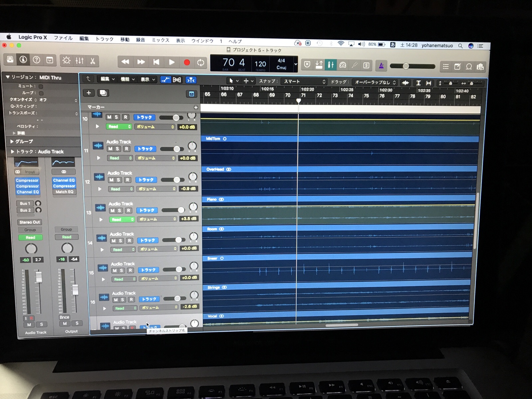The width and height of the screenshot is (532, 399).
Task: Mute track 11 with M button
Action: pyautogui.click(x=110, y=149)
